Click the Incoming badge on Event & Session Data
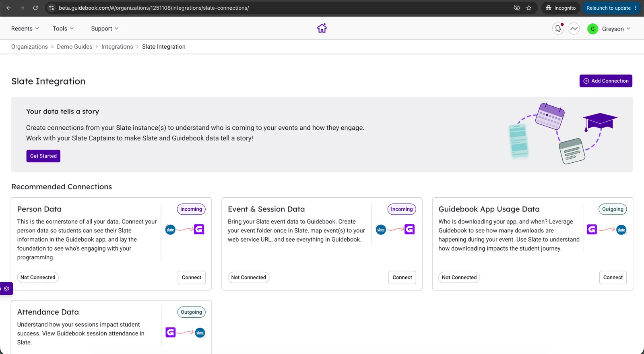 click(402, 209)
